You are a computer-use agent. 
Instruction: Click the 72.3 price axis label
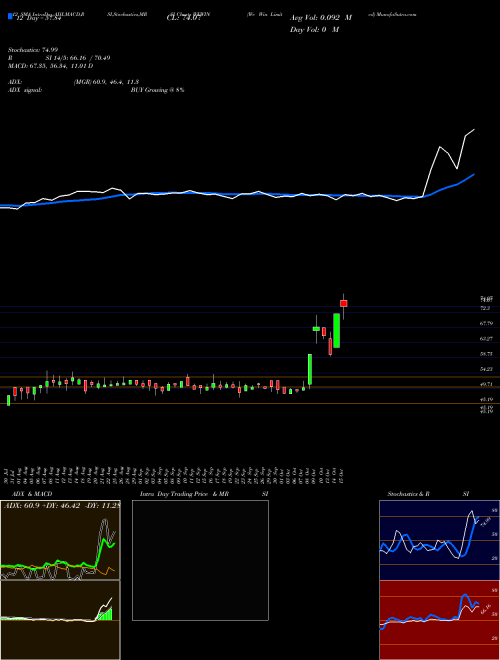coord(485,309)
